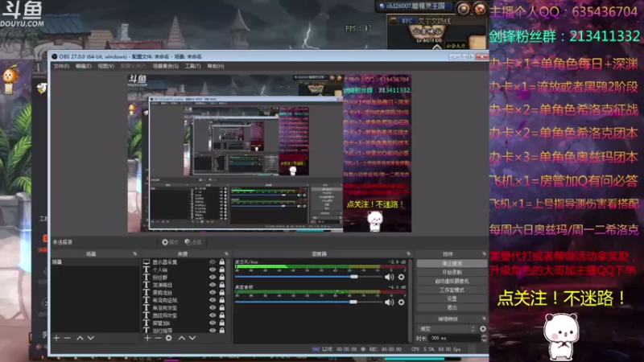This screenshot has width=644, height=362.
Task: Hide the 希洛克征战 text source
Action: (x=213, y=300)
